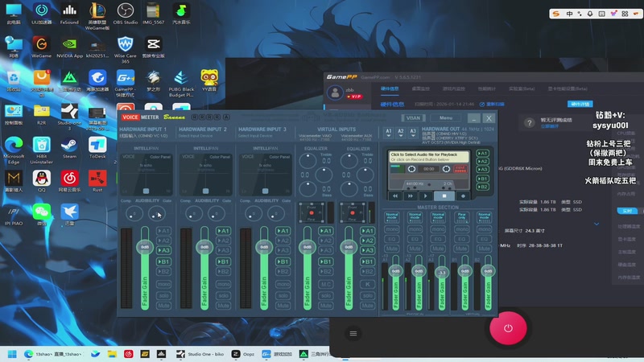644x362 pixels.
Task: Open IPI PIAO desktop icon
Action: (14, 215)
